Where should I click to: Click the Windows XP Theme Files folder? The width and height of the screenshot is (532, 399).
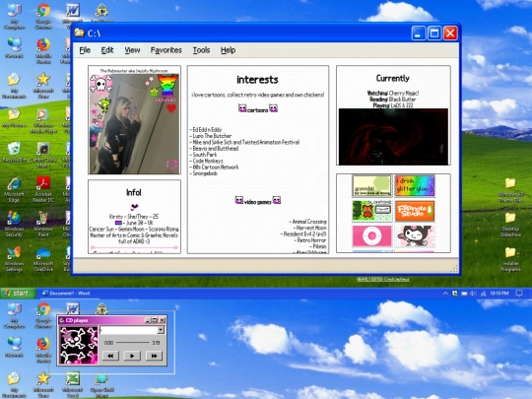click(x=510, y=190)
